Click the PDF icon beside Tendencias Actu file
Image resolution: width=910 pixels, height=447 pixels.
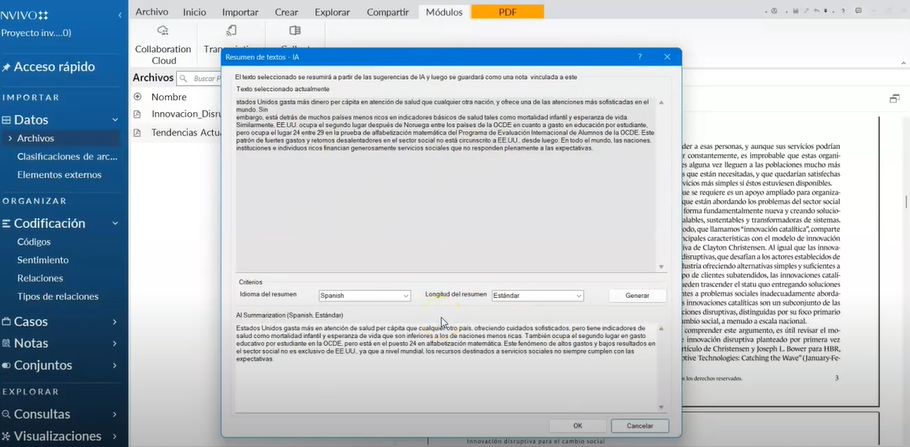click(x=138, y=133)
